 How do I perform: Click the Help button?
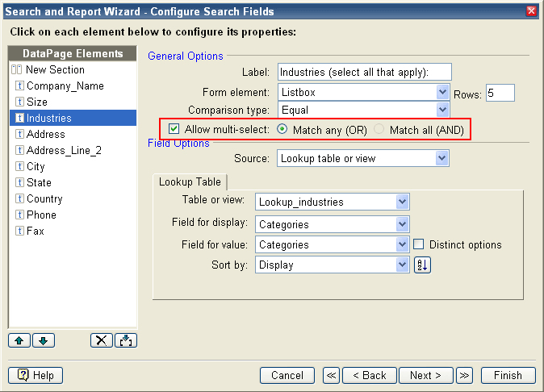(x=36, y=375)
